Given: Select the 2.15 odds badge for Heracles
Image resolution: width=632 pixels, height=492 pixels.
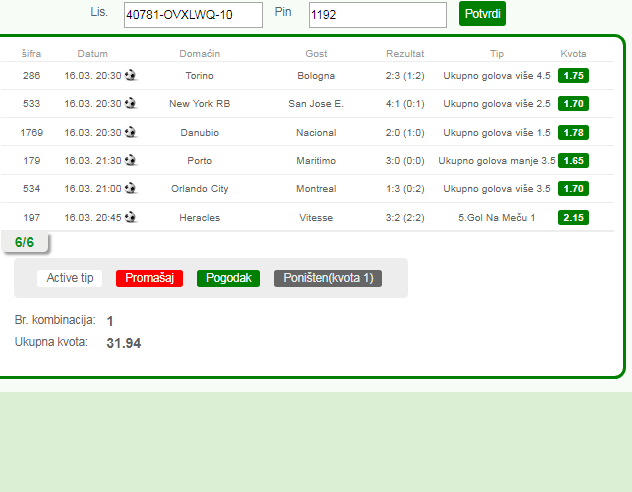Looking at the screenshot, I should click(573, 218).
